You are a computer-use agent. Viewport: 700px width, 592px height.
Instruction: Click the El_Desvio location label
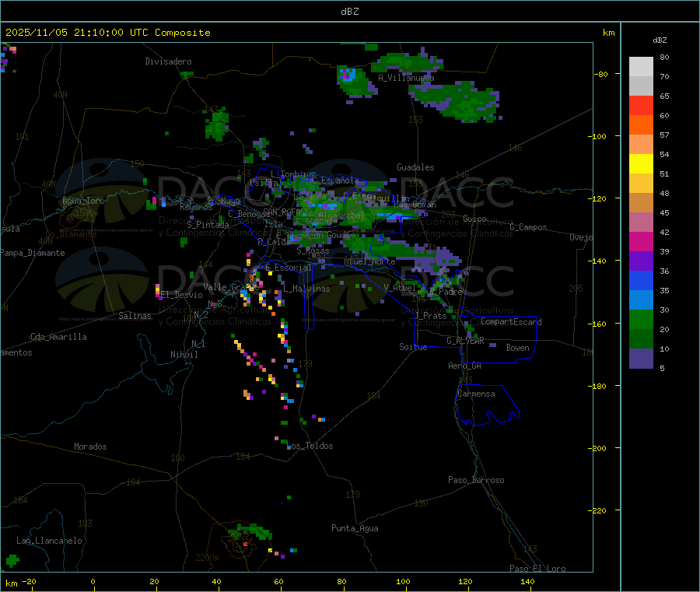[x=182, y=295]
